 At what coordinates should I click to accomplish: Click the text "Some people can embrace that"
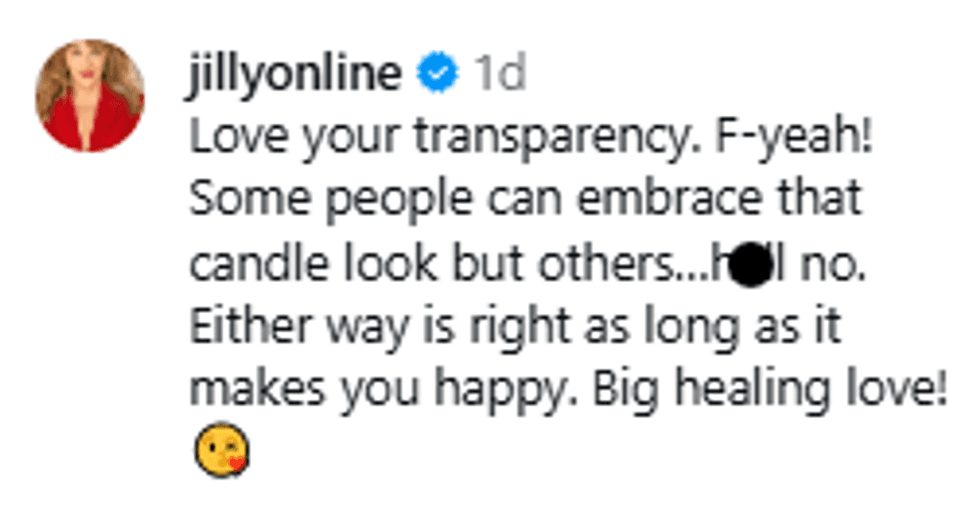[x=525, y=201]
